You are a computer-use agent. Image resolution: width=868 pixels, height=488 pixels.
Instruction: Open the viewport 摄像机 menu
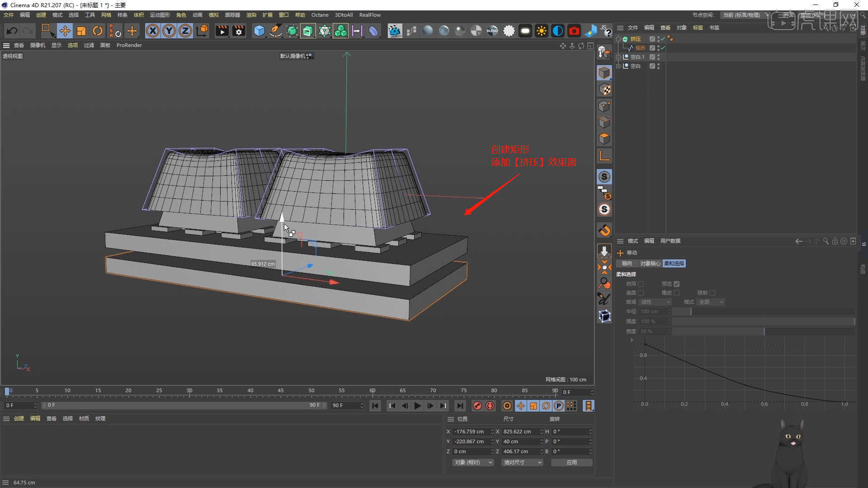(38, 45)
